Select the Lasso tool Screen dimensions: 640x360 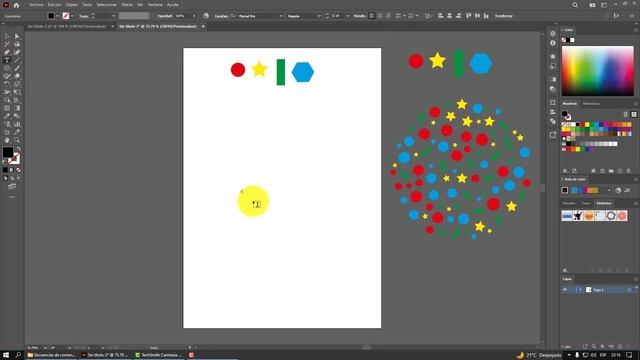point(17,44)
